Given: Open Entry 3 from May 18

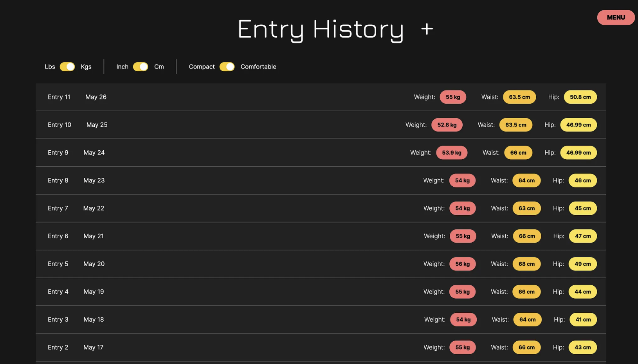Looking at the screenshot, I should (58, 319).
